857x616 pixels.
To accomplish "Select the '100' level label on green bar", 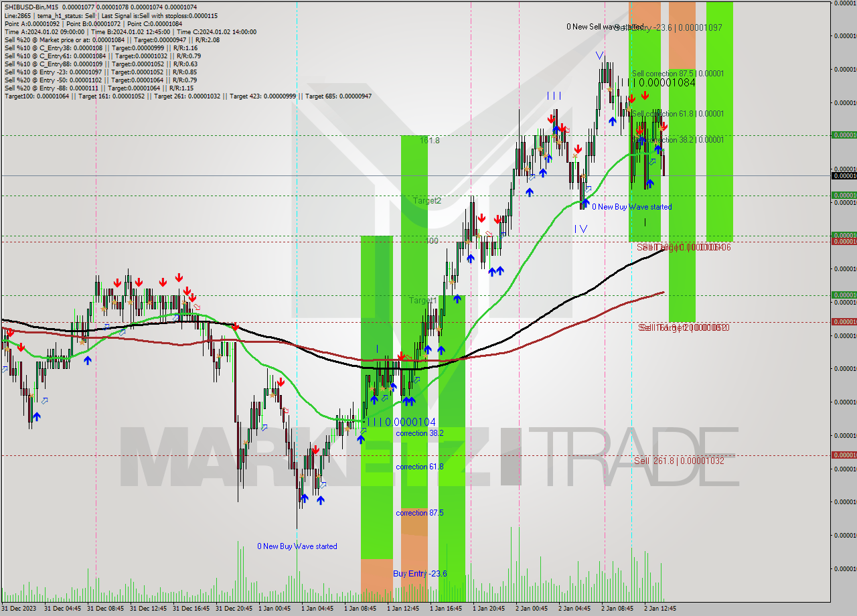I will point(432,240).
